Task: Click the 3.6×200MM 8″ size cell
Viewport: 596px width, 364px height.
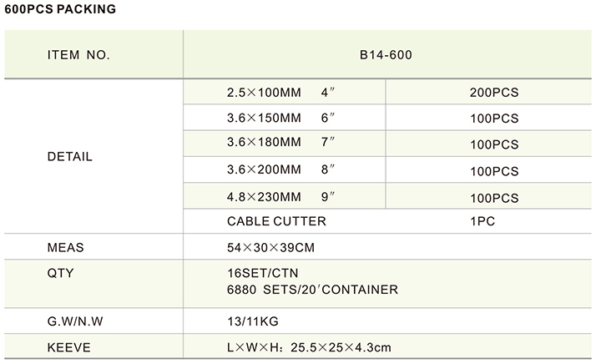Action: (280, 170)
